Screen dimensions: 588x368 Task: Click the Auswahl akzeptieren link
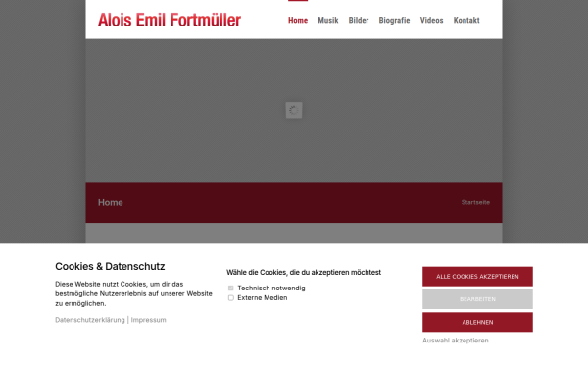click(456, 341)
